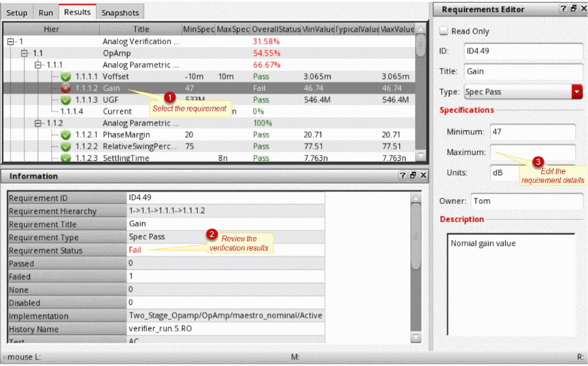Viewport: 588px width, 366px height.
Task: Open the Type dropdown arrow
Action: (577, 92)
